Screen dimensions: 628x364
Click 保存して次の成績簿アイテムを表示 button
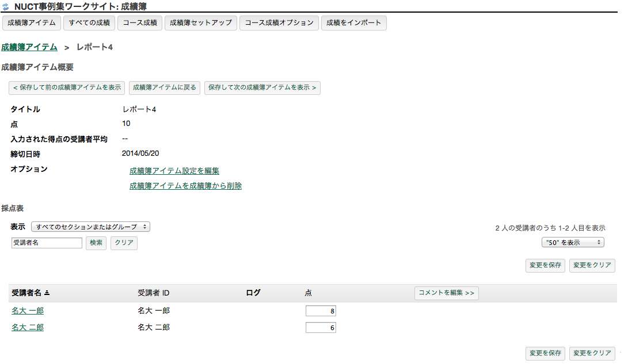262,88
